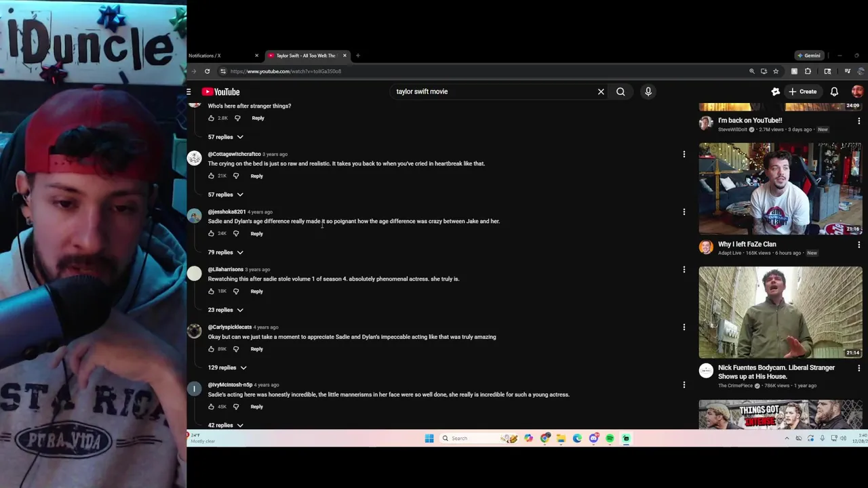Like the comment by @Carlyspicklecats
This screenshot has width=868, height=488.
coord(211,348)
